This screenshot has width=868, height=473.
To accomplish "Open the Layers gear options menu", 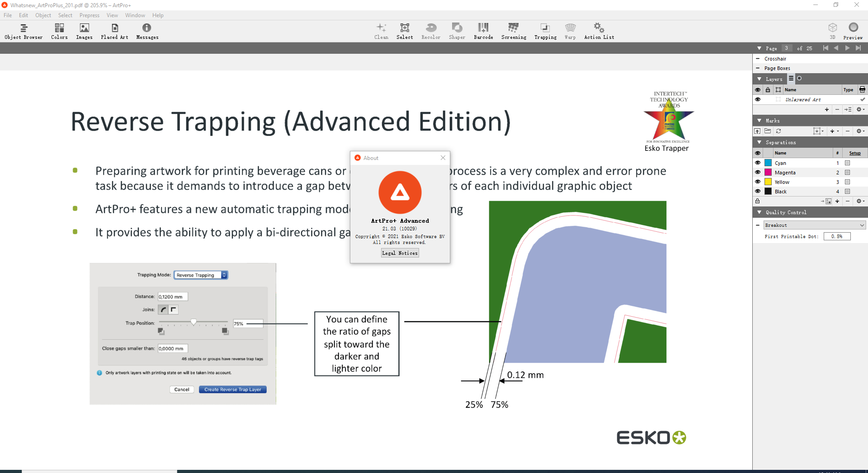I will (860, 109).
